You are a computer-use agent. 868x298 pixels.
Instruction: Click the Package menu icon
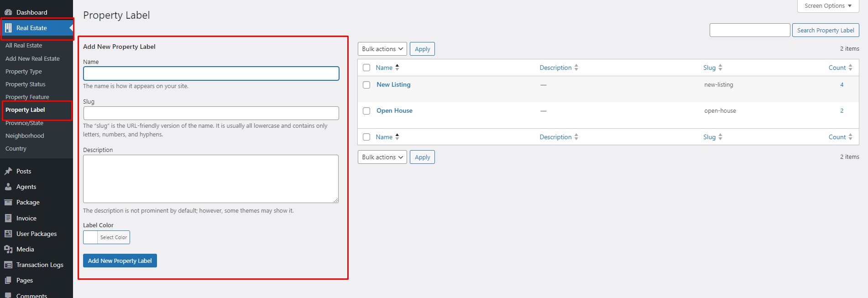click(8, 202)
